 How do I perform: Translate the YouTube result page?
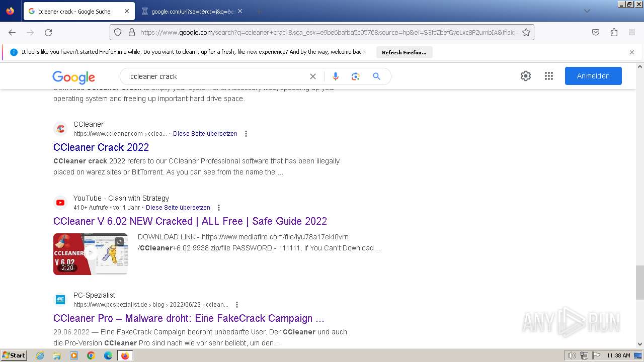178,208
